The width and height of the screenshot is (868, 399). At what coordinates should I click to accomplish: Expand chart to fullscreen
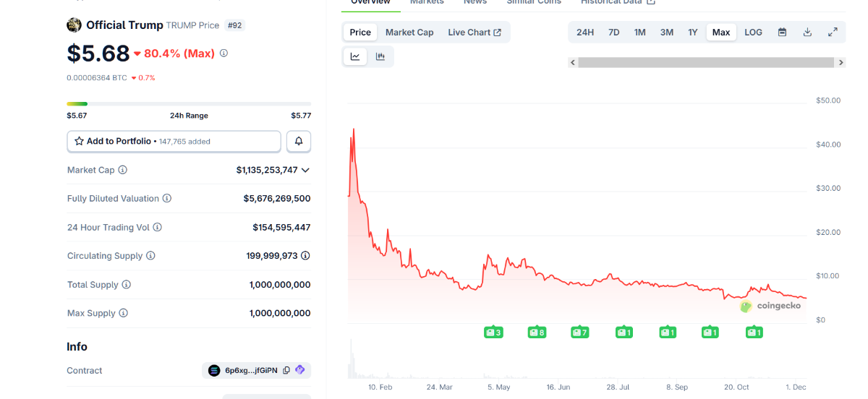pos(833,33)
